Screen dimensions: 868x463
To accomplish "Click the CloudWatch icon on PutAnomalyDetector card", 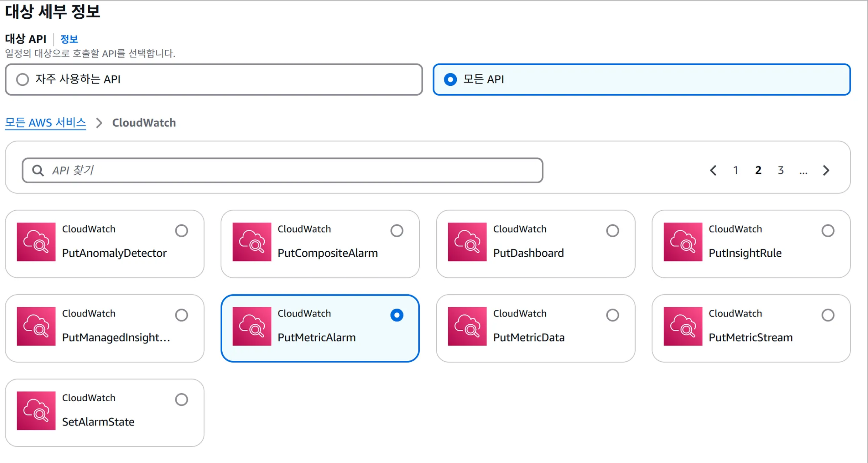I will pos(36,242).
